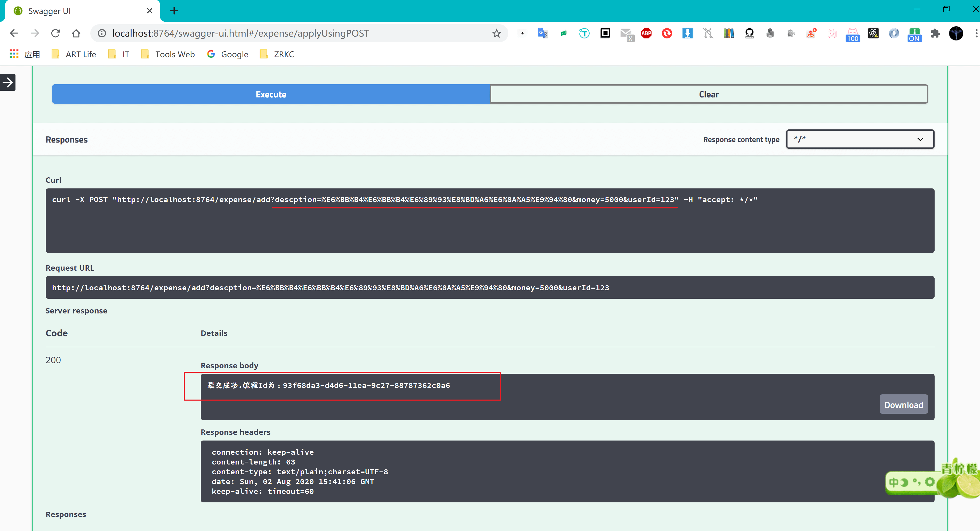980x531 pixels.
Task: Click the Tampermonkey extension icon
Action: click(584, 33)
